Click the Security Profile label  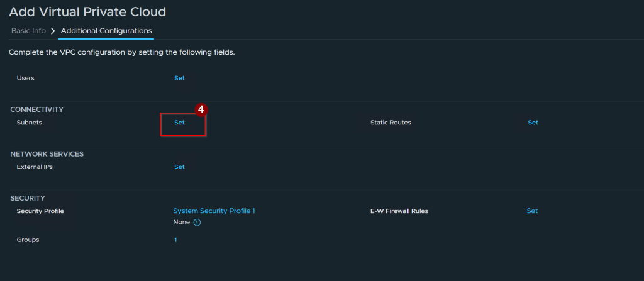point(40,211)
